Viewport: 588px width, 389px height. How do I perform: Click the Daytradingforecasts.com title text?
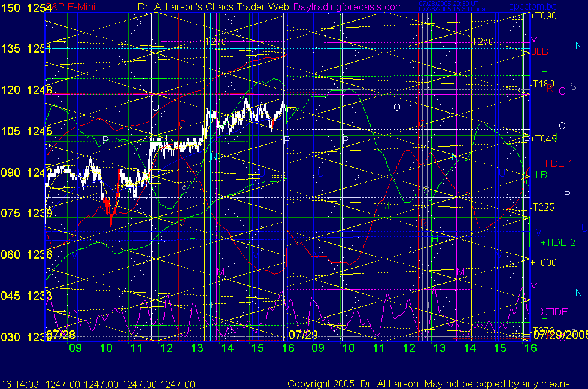click(x=348, y=7)
